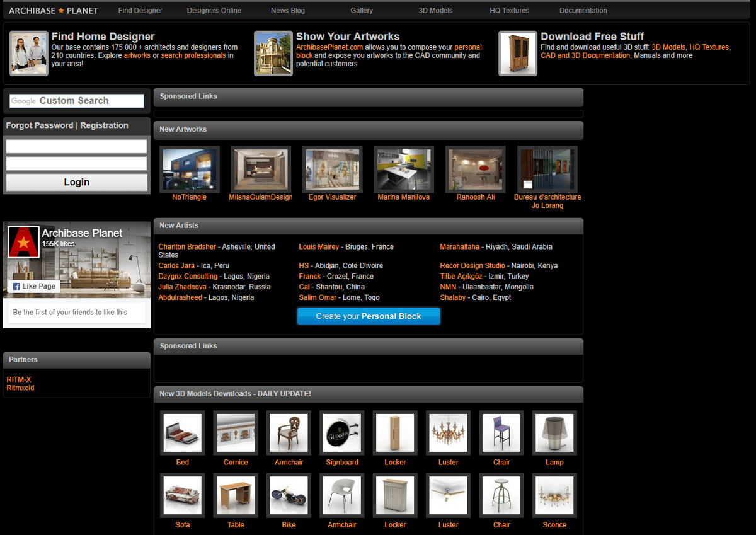Open the white Armchair model icon
Screen dimensions: 756x535
point(342,495)
